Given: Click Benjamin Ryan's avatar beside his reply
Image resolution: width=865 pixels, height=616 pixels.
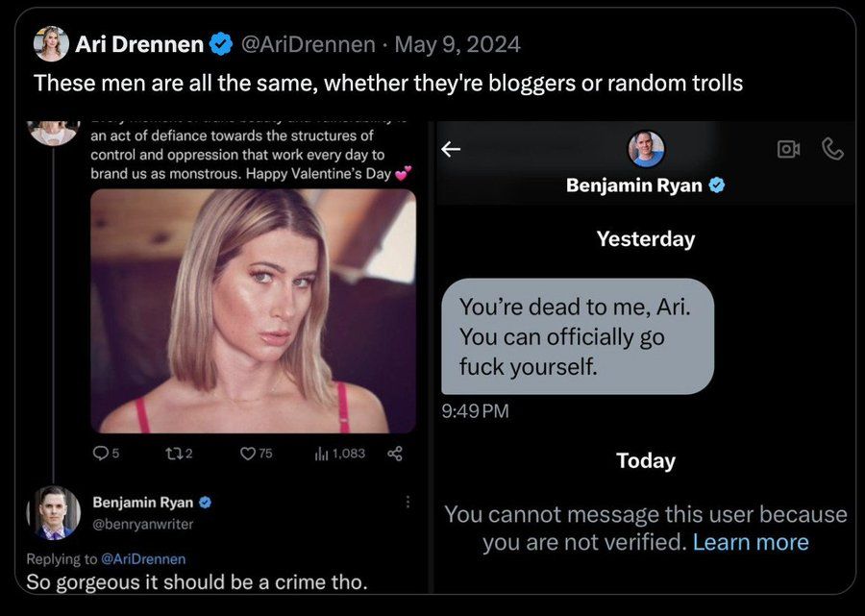Looking at the screenshot, I should click(x=54, y=512).
